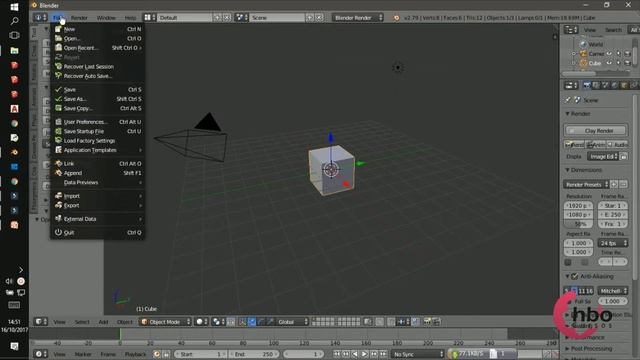Expand the Import submenu

click(98, 196)
